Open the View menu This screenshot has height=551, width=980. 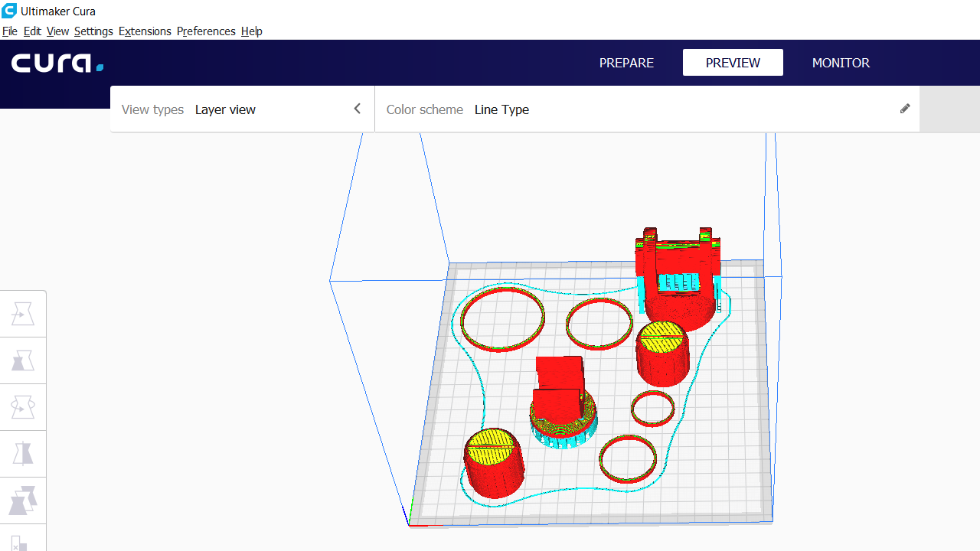pyautogui.click(x=57, y=31)
